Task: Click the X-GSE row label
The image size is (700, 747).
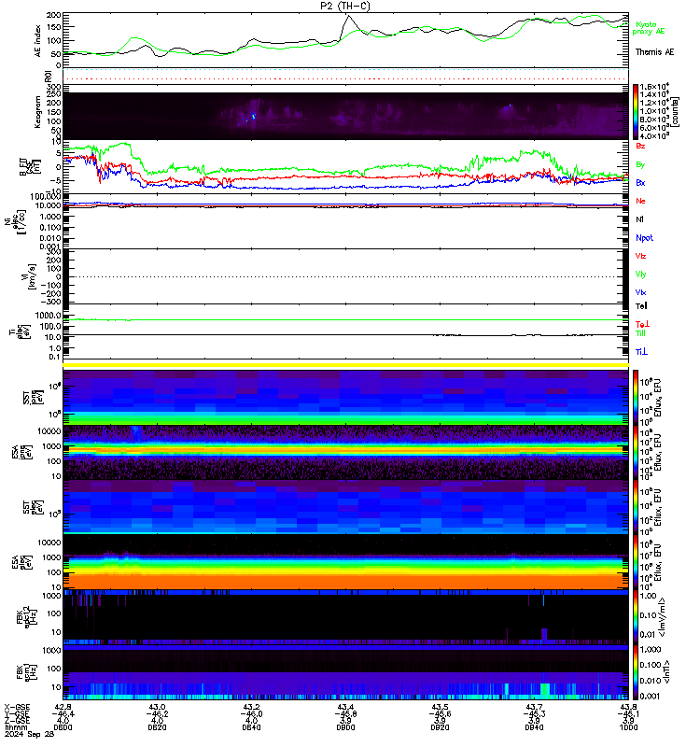Action: [17, 707]
